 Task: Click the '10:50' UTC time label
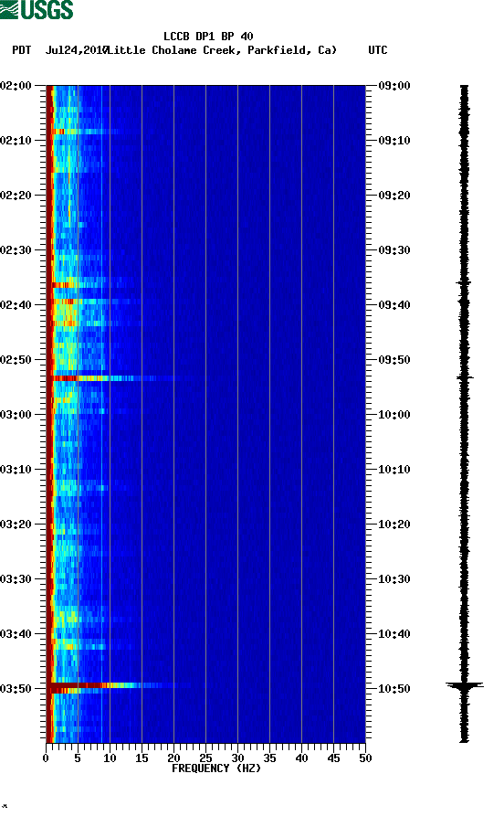coord(394,688)
